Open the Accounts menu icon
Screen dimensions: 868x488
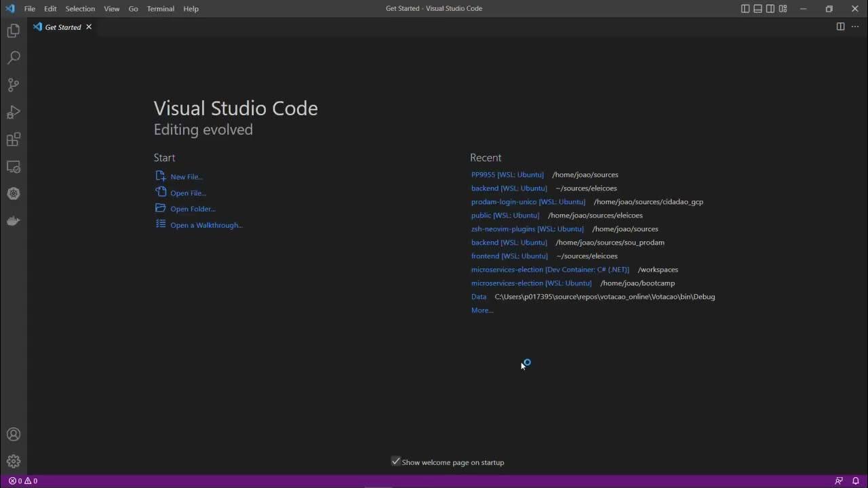pos(14,434)
